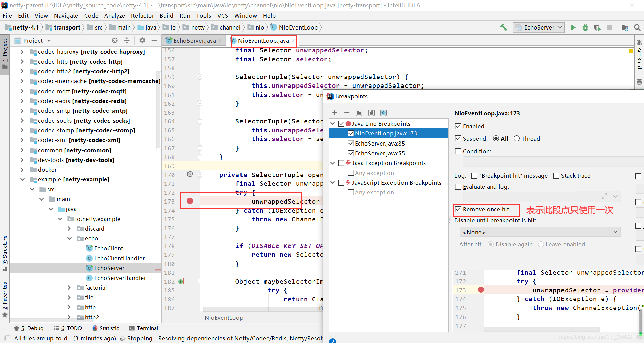Uncheck Enabled checkbox for breakpoint
The height and width of the screenshot is (343, 644).
(458, 126)
